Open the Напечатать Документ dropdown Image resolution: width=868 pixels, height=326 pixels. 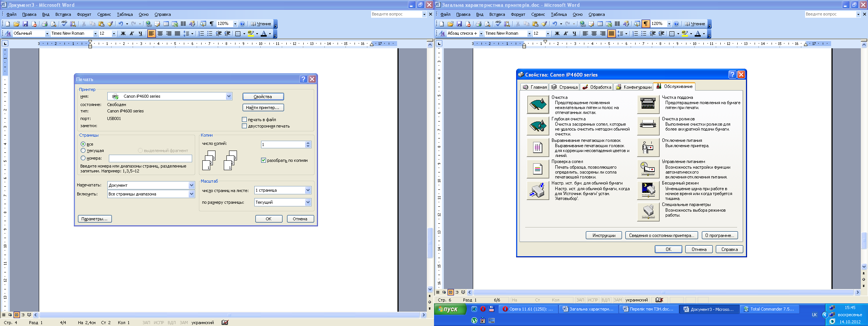[x=191, y=185]
